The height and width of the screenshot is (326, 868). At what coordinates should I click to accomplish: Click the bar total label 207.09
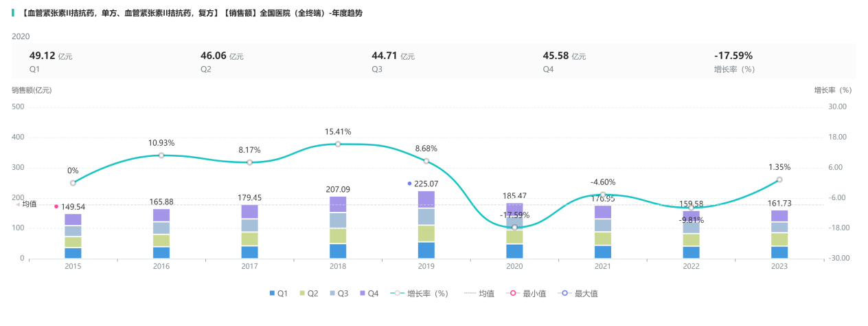[x=338, y=189]
